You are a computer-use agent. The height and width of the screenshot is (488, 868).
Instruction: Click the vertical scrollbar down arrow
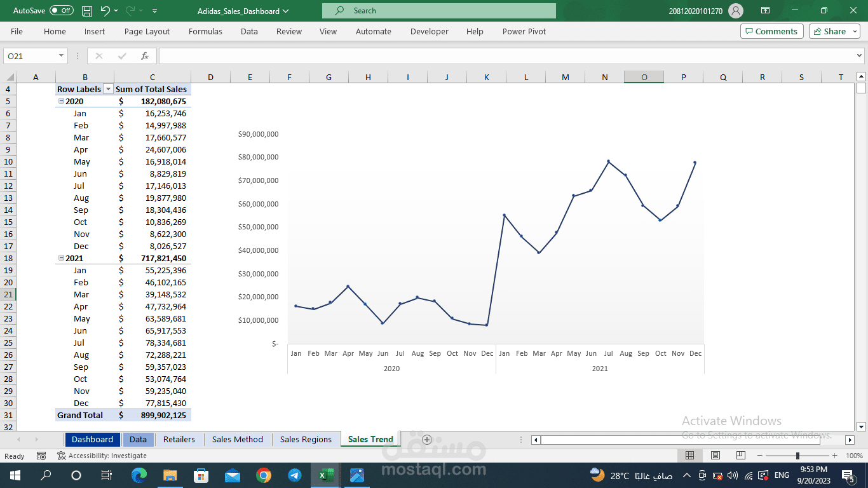point(861,426)
